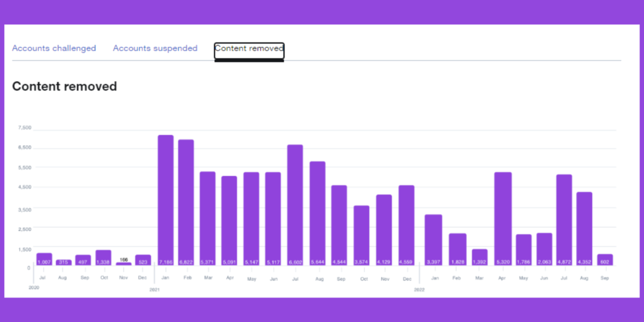Viewport: 644px width, 322px height.
Task: Click the July 2020 bar showing 1,007
Action: tap(44, 259)
